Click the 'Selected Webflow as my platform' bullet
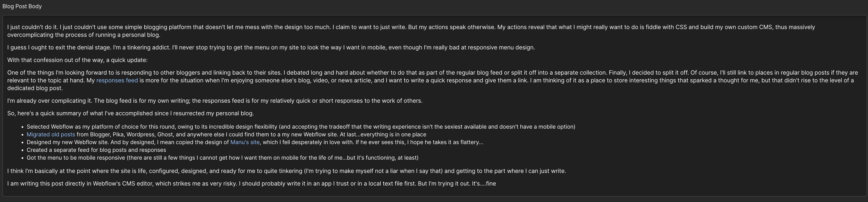This screenshot has height=202, width=868. pos(301,127)
